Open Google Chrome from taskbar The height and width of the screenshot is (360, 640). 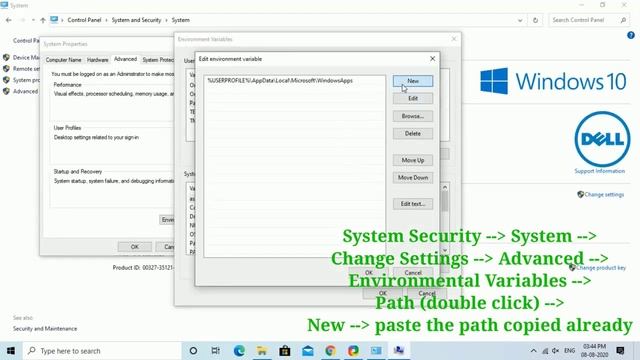[x=331, y=351]
